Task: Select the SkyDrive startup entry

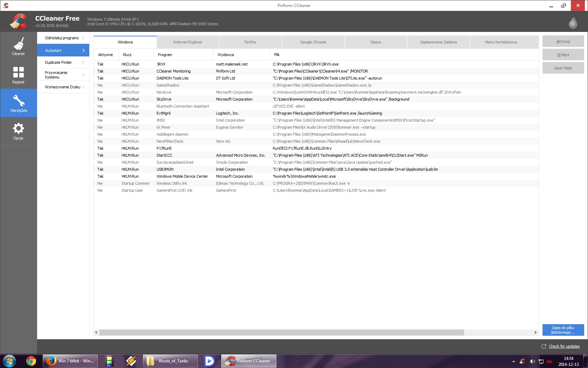Action: [x=316, y=99]
